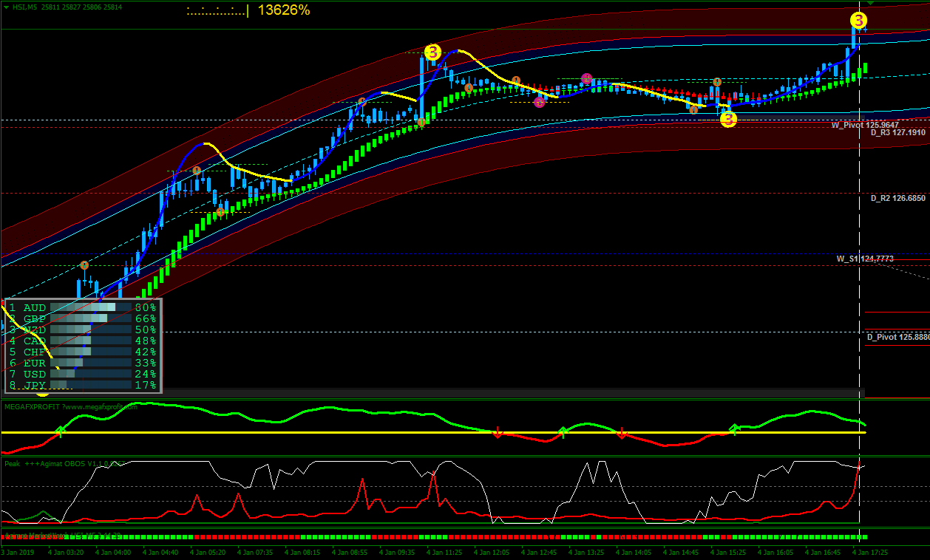
Task: Click the W_S1 124.7773 label
Action: pos(865,259)
